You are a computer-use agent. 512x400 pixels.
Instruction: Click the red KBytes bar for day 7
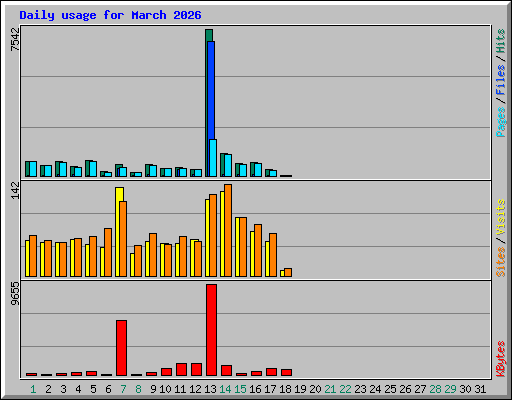pos(121,348)
